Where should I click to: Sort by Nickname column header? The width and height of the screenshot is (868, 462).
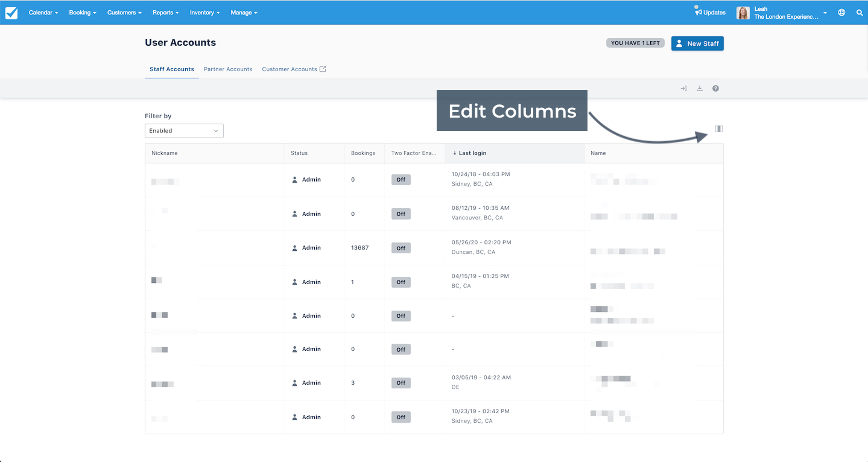[x=214, y=153]
